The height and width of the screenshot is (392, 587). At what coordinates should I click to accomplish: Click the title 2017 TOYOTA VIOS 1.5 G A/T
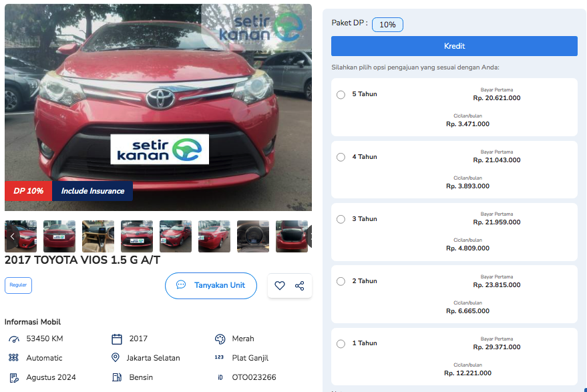pyautogui.click(x=82, y=260)
